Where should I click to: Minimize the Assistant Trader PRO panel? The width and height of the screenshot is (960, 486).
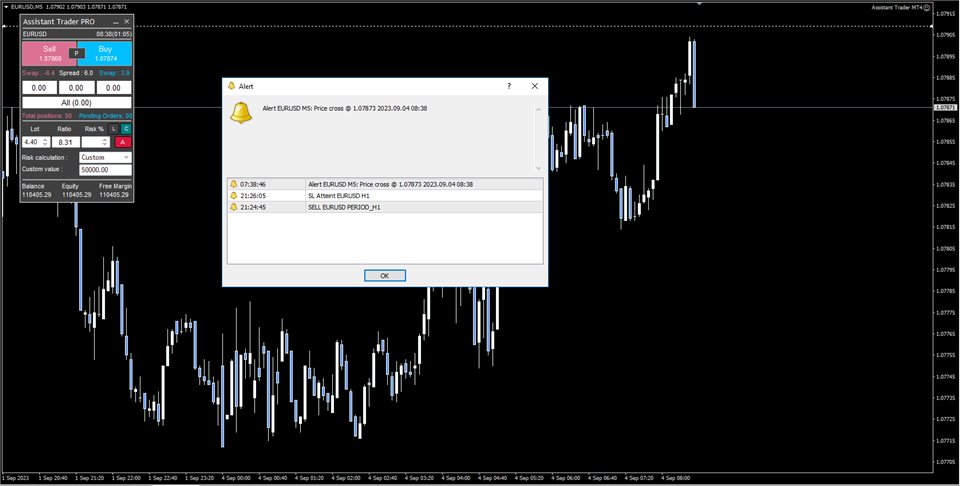pos(115,21)
